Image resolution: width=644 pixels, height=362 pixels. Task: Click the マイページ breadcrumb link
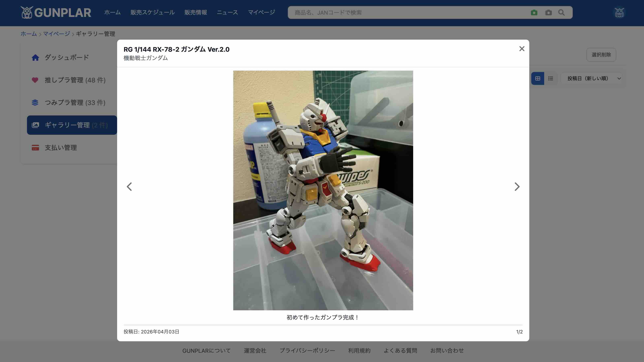[57, 34]
